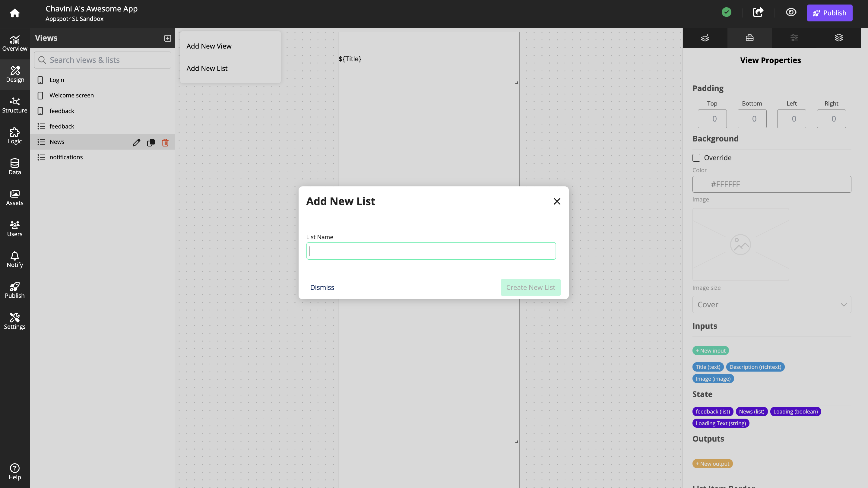Click the Loading Text (string) tag
The width and height of the screenshot is (868, 488).
(721, 423)
